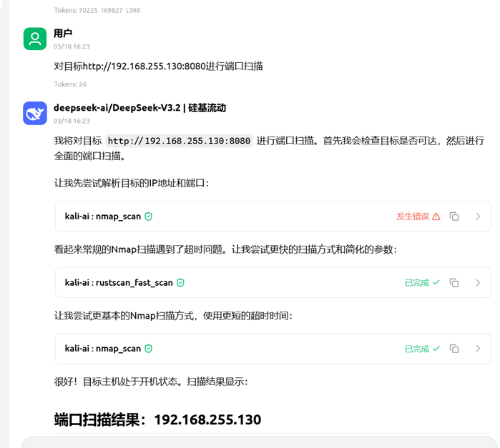This screenshot has width=500, height=448.
Task: Click the Tokens: 26 label
Action: click(x=70, y=84)
